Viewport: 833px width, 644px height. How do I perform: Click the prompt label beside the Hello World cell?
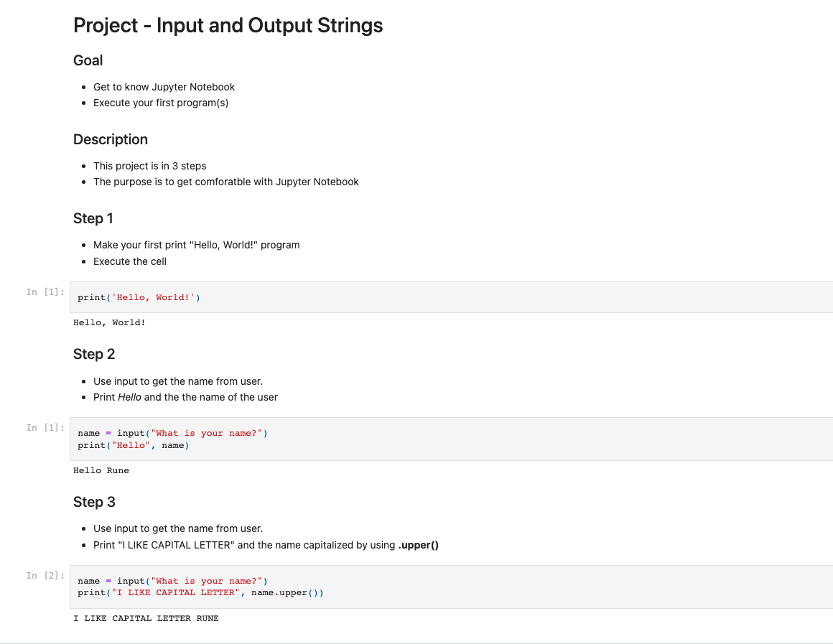pos(45,292)
